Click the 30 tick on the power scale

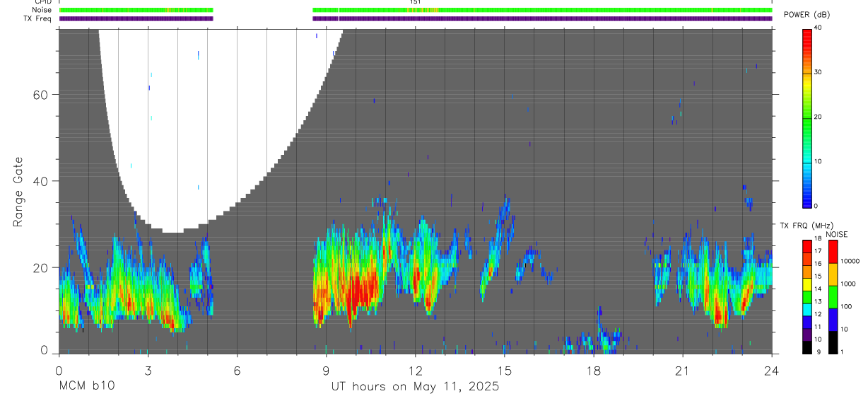pos(818,72)
